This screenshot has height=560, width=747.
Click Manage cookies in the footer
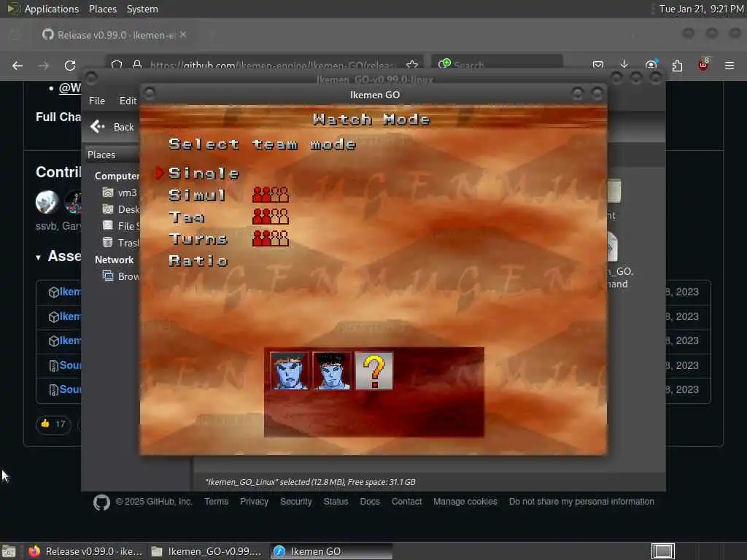(465, 502)
